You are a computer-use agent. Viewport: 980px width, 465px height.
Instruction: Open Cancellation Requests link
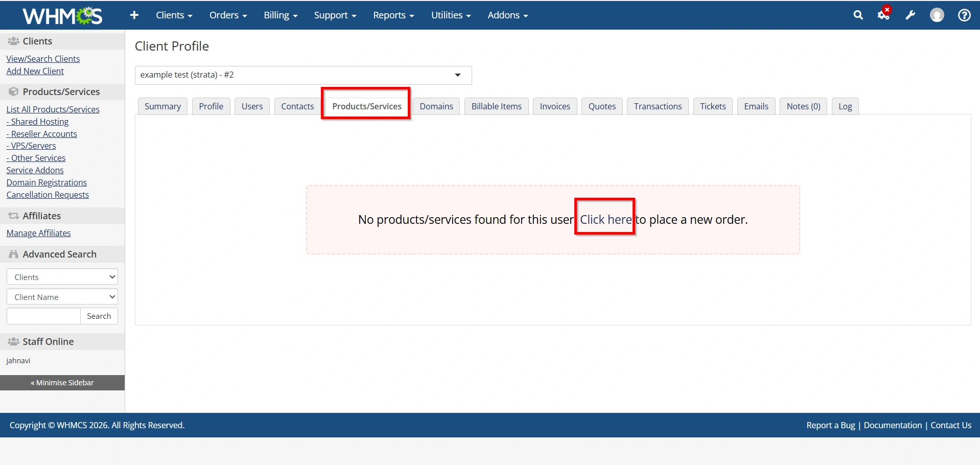click(48, 195)
